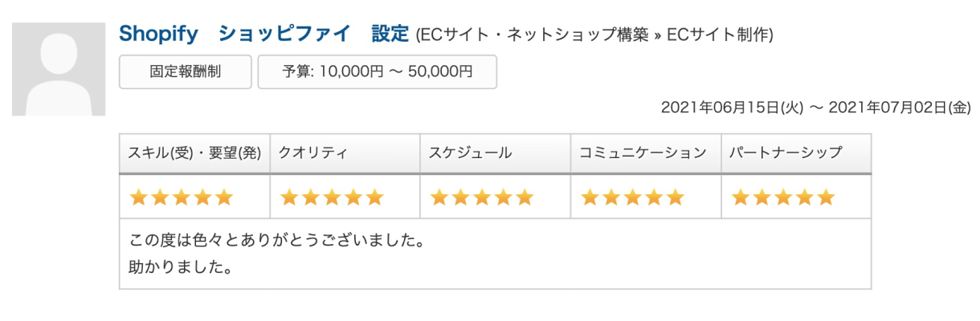Click the ECサイト・ネットショップ構築 category text

point(532,35)
